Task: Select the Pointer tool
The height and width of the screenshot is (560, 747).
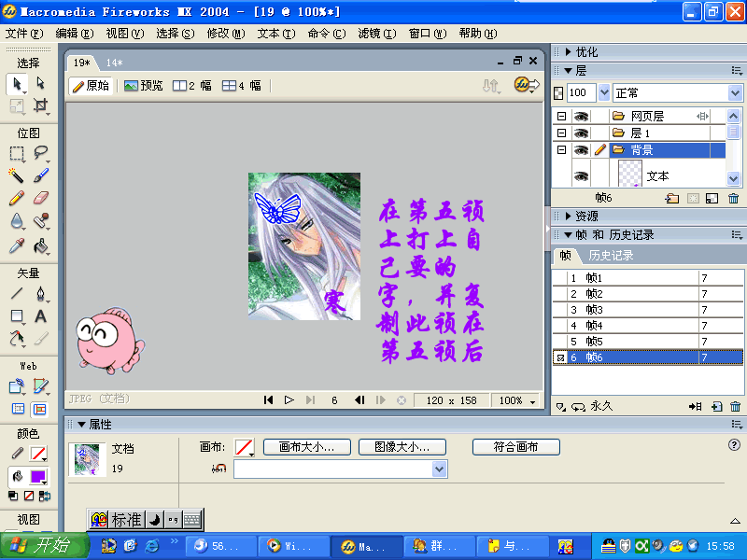Action: click(x=17, y=84)
